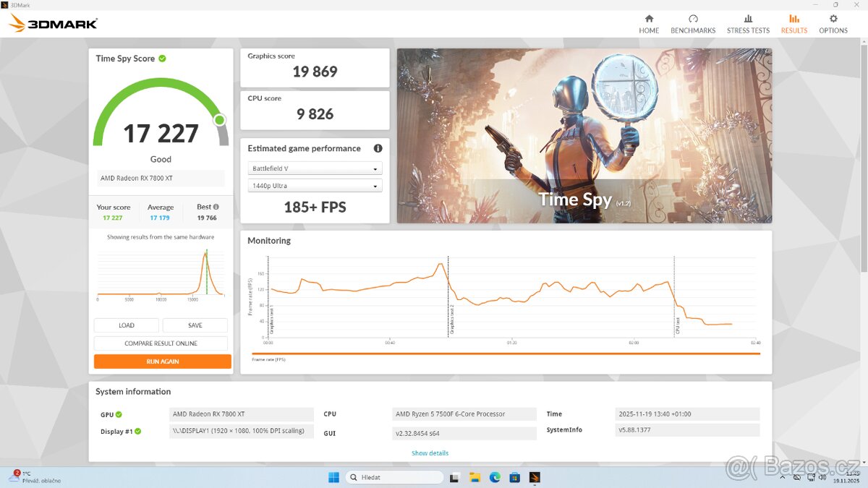
Task: Switch to the Results tab
Action: pyautogui.click(x=793, y=22)
